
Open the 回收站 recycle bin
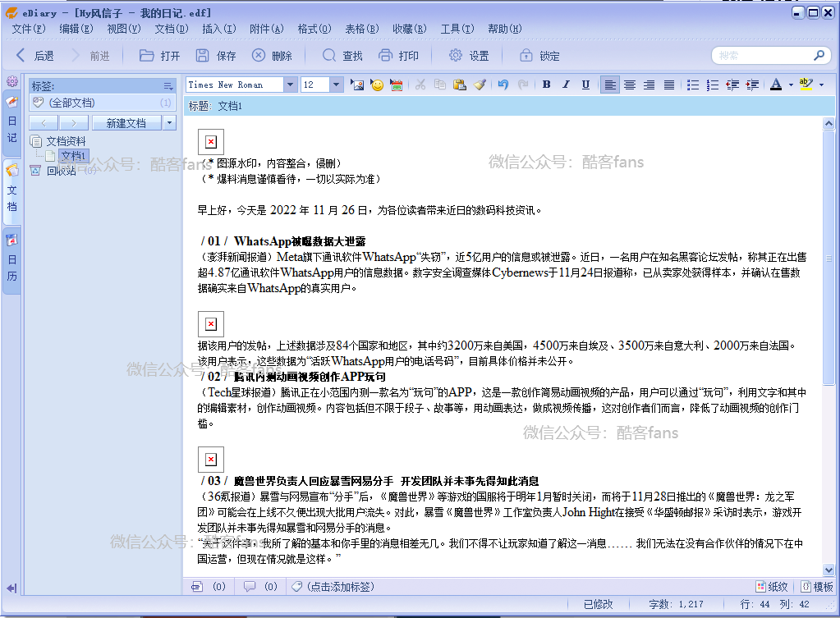(x=61, y=171)
